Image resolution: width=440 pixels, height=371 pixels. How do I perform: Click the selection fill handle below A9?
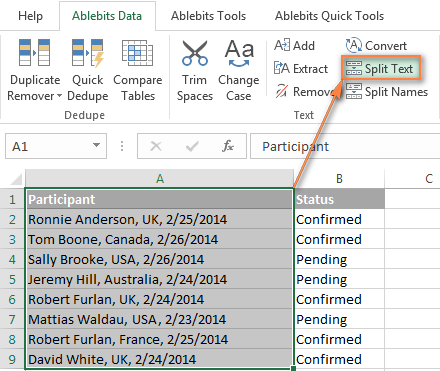click(293, 368)
